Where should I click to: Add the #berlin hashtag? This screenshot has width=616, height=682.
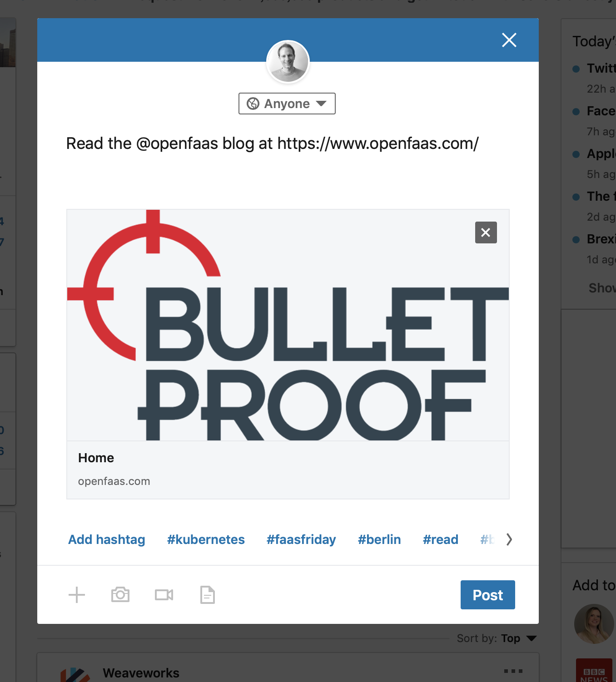pyautogui.click(x=379, y=539)
